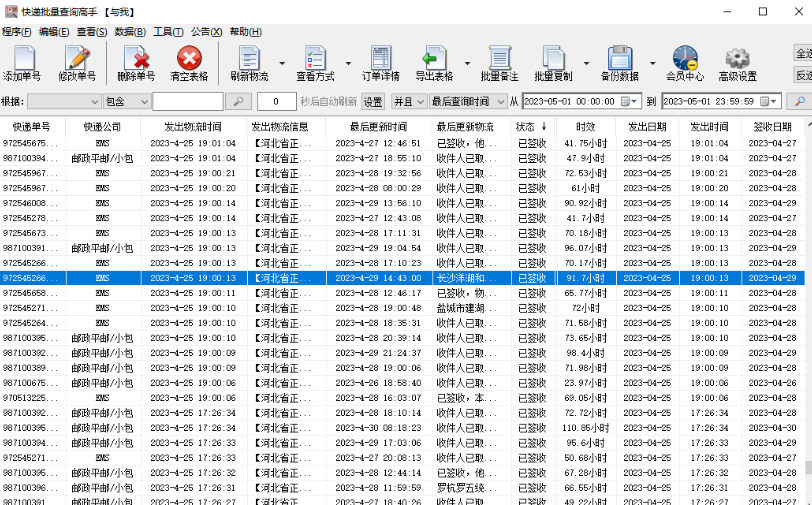
Task: Click the cell 972546008...
Action: point(32,203)
